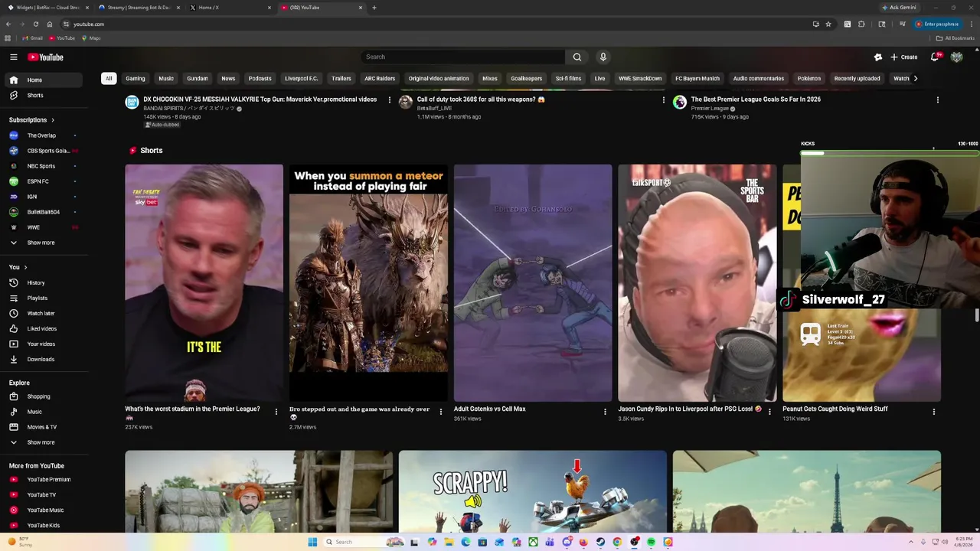Play the summon a meteor short
Viewport: 980px width, 551px height.
(x=368, y=283)
